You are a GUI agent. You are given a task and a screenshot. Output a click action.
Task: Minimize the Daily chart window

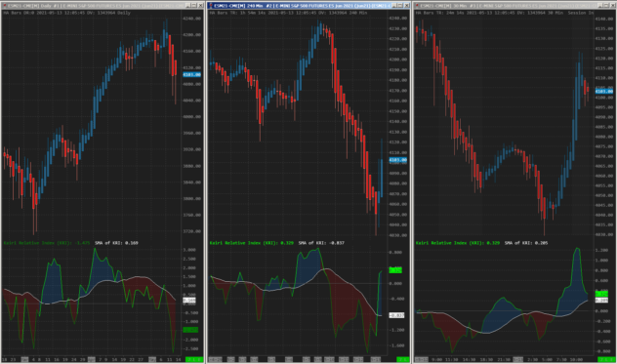point(188,6)
